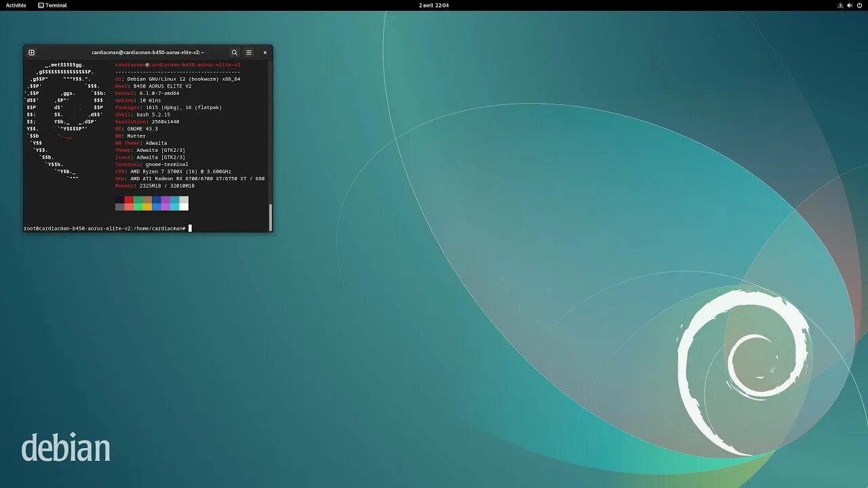Click the Terminal title cardiacman@cardiacman-b450-aorus-elite-v2

148,52
